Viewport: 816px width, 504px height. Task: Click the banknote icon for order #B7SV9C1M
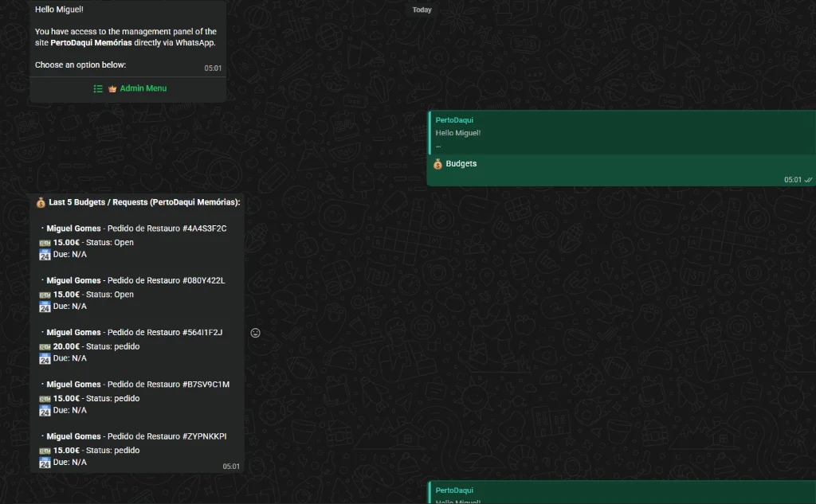click(x=45, y=399)
